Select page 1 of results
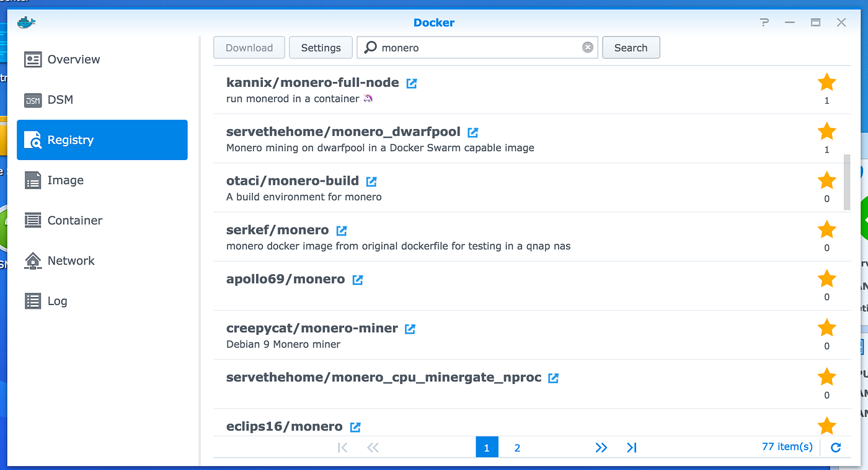The height and width of the screenshot is (470, 868). point(487,447)
